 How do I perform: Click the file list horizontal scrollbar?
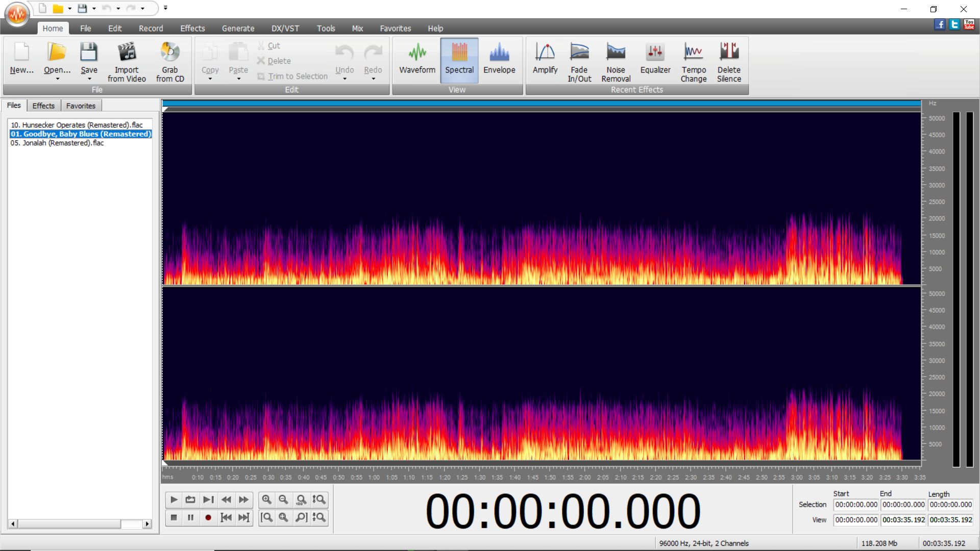[69, 524]
